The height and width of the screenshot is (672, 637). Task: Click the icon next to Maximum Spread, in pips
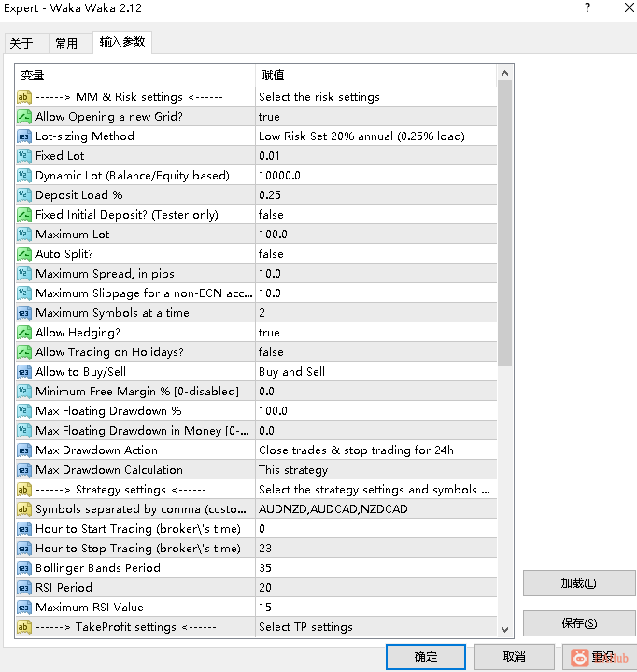24,274
